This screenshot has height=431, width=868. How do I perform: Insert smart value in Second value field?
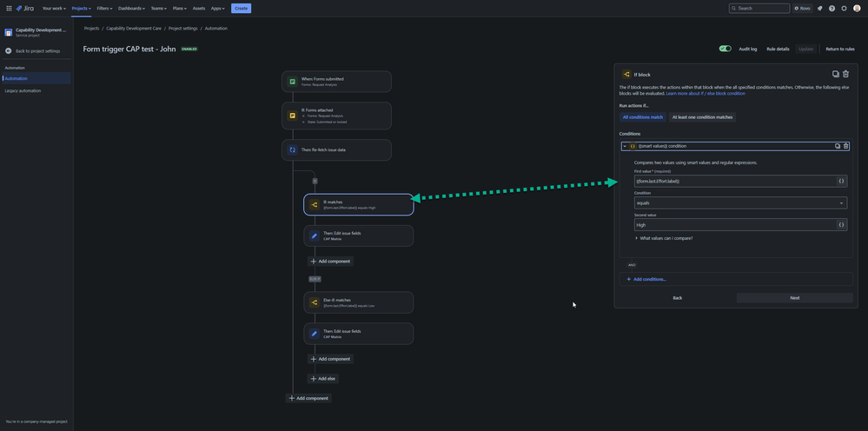pyautogui.click(x=841, y=225)
